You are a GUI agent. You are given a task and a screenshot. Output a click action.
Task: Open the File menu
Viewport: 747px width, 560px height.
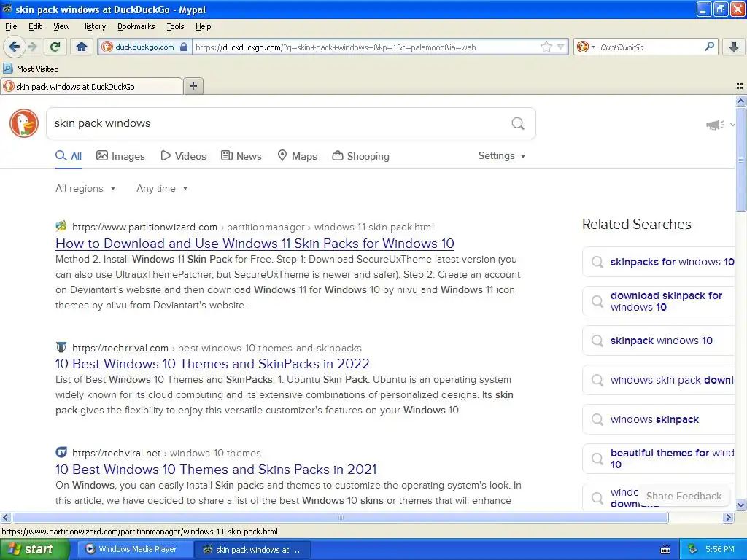pyautogui.click(x=11, y=26)
